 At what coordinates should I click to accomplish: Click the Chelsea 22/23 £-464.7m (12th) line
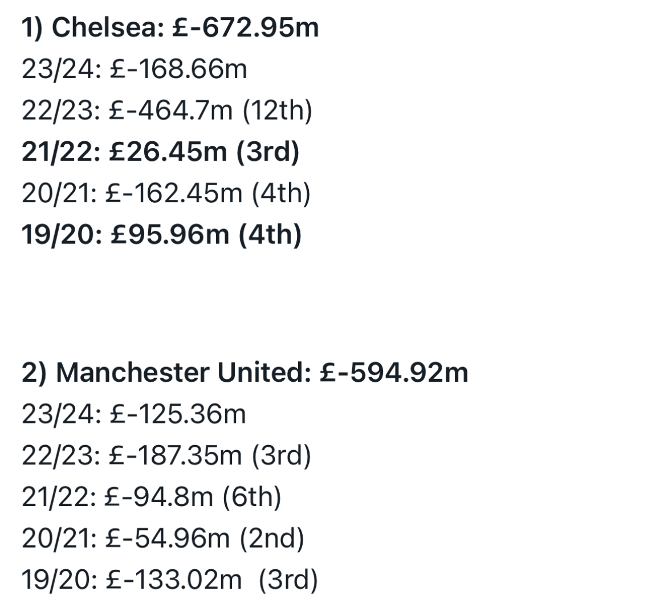166,111
